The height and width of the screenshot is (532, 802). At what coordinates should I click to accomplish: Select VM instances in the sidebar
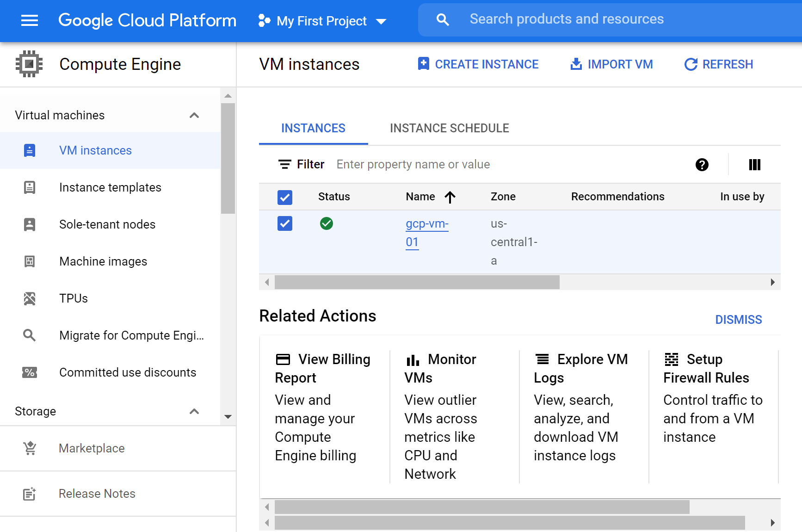click(110, 150)
